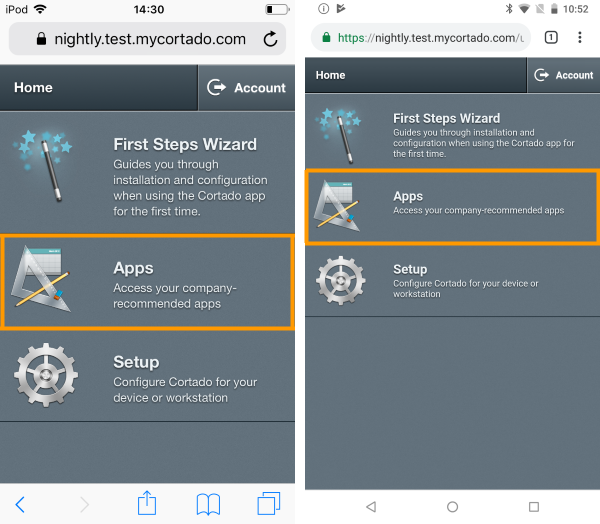
Task: Open the Chrome three-dot menu
Action: click(580, 38)
